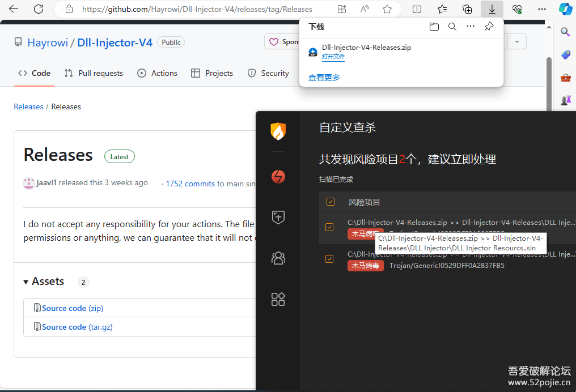The height and width of the screenshot is (392, 576).
Task: Open the security tools grid icon
Action: click(x=278, y=299)
